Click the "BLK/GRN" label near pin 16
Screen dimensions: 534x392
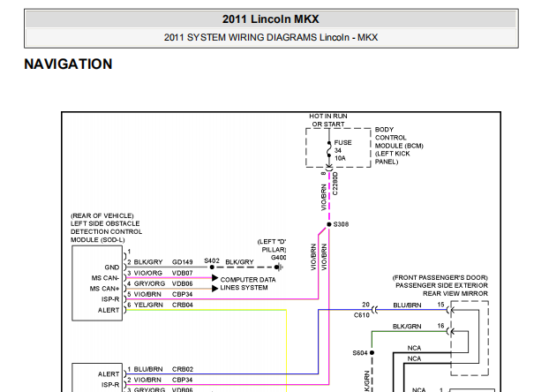click(x=407, y=327)
